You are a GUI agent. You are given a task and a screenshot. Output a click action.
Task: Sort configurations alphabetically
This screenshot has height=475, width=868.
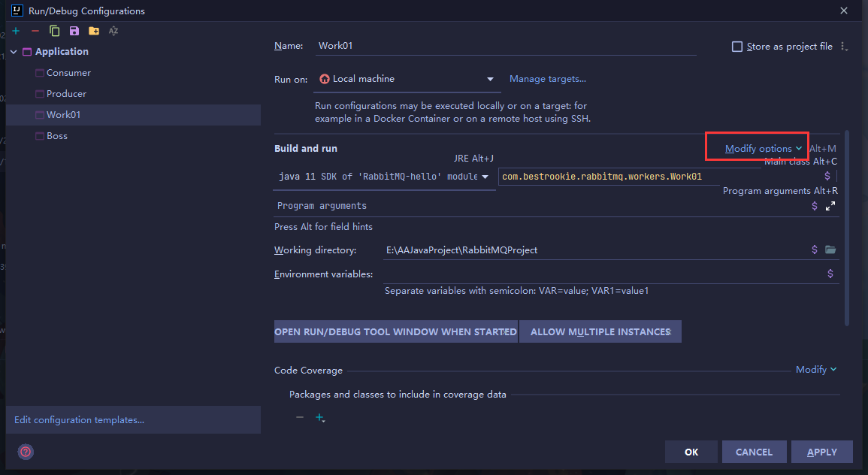(113, 31)
